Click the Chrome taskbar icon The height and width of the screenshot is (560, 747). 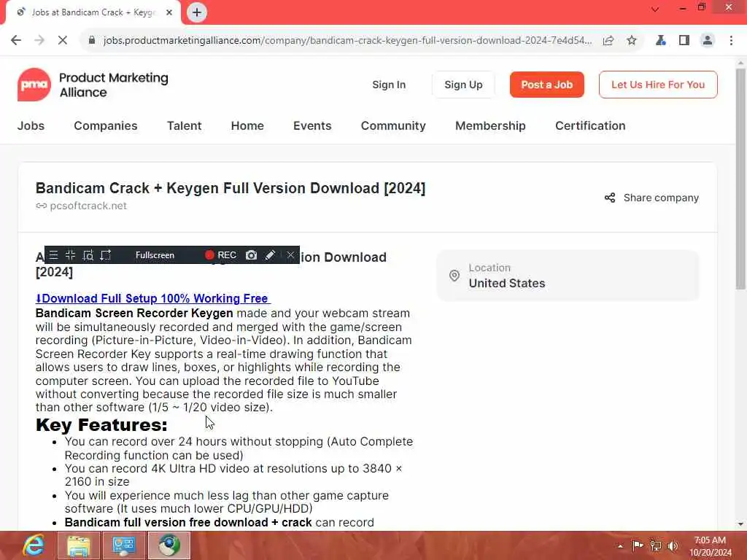coord(169,545)
